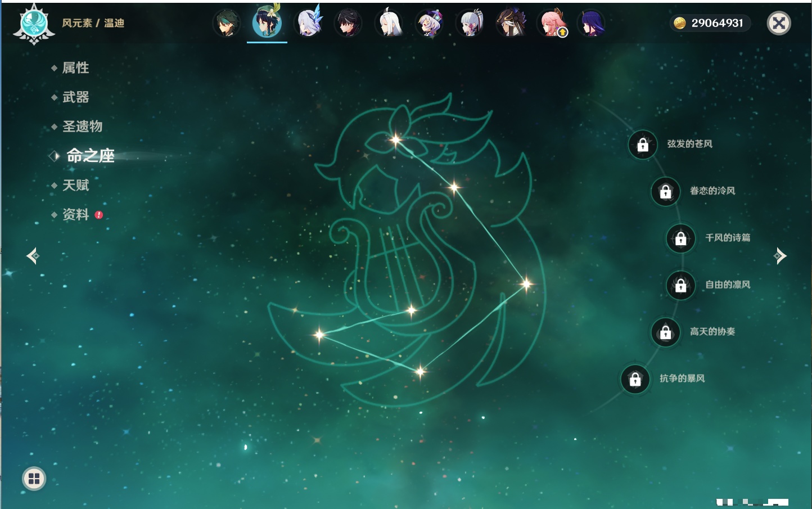Click the star on the hair flower
This screenshot has width=812, height=509.
click(x=396, y=140)
